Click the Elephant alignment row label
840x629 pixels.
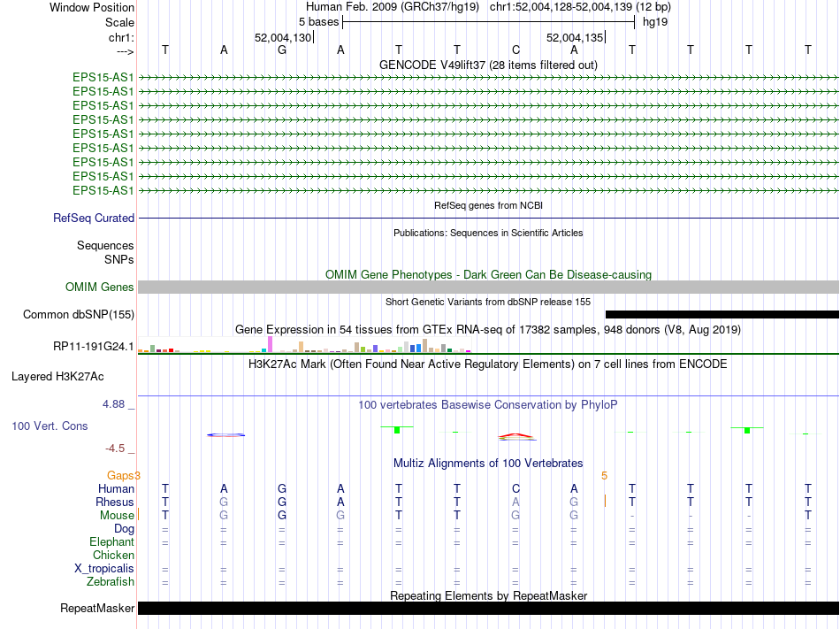111,541
